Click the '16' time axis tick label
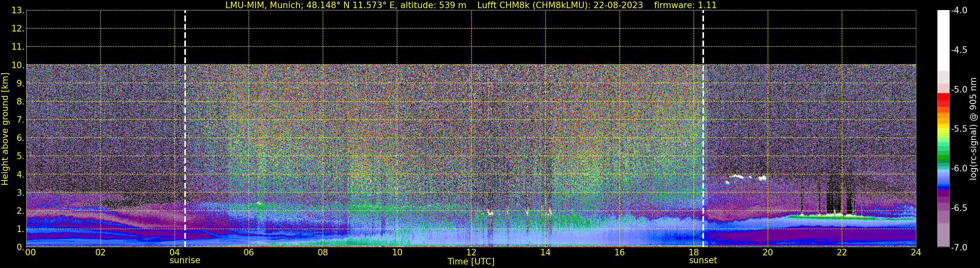The width and height of the screenshot is (980, 268). (x=620, y=252)
